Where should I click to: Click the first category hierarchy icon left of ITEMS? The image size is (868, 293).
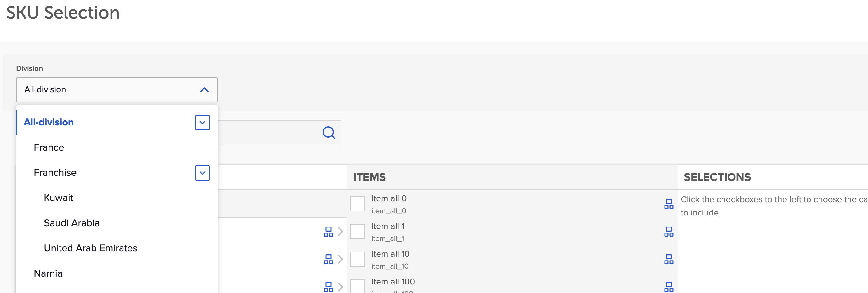coord(328,232)
